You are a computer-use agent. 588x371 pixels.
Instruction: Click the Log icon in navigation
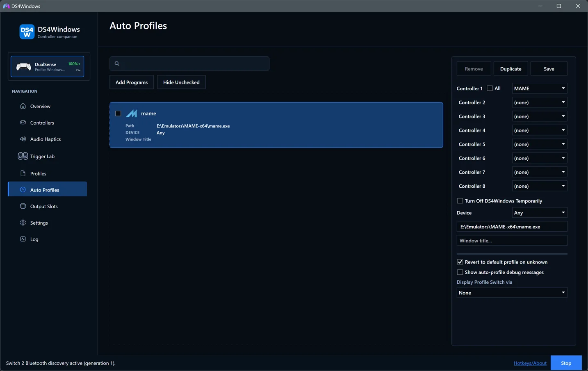tap(23, 239)
